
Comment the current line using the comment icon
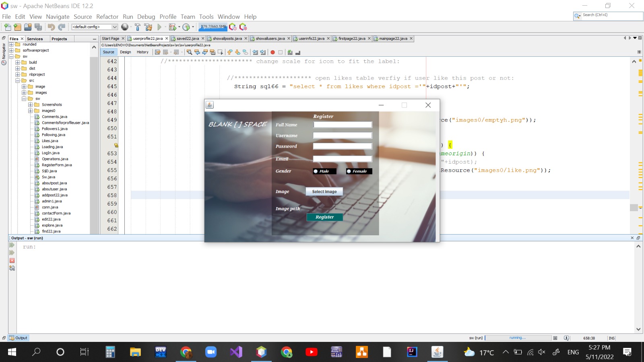(290, 52)
